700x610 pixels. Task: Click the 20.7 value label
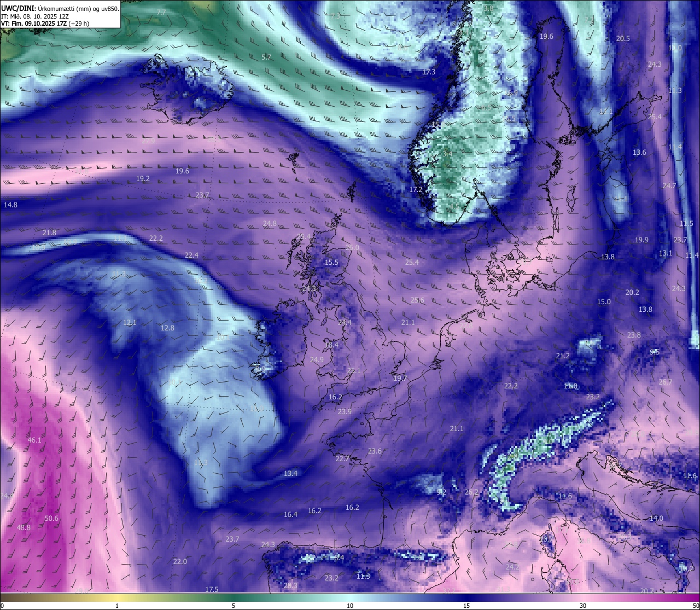click(x=647, y=590)
